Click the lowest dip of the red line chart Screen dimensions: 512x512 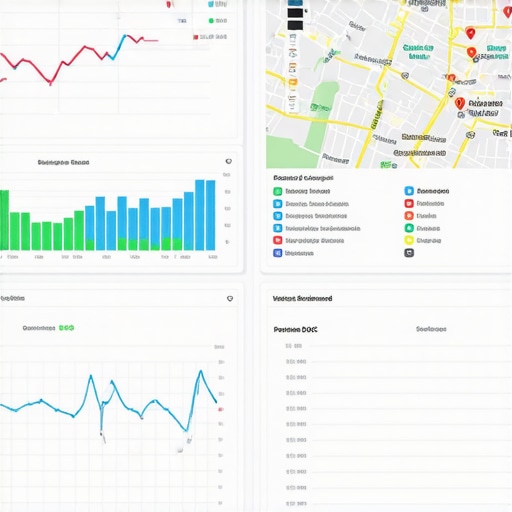coord(50,83)
